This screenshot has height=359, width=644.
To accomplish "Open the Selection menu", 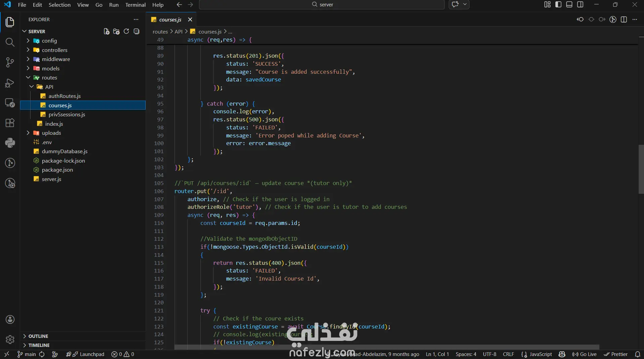I will pos(59,5).
